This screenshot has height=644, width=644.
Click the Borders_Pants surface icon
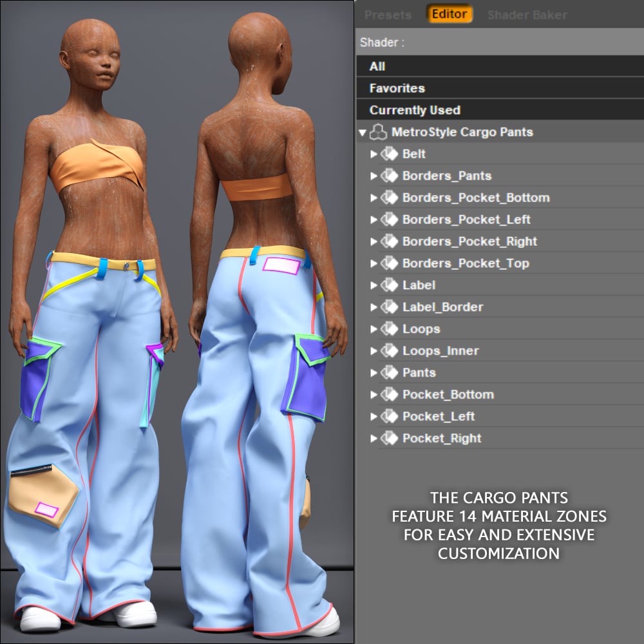click(390, 176)
